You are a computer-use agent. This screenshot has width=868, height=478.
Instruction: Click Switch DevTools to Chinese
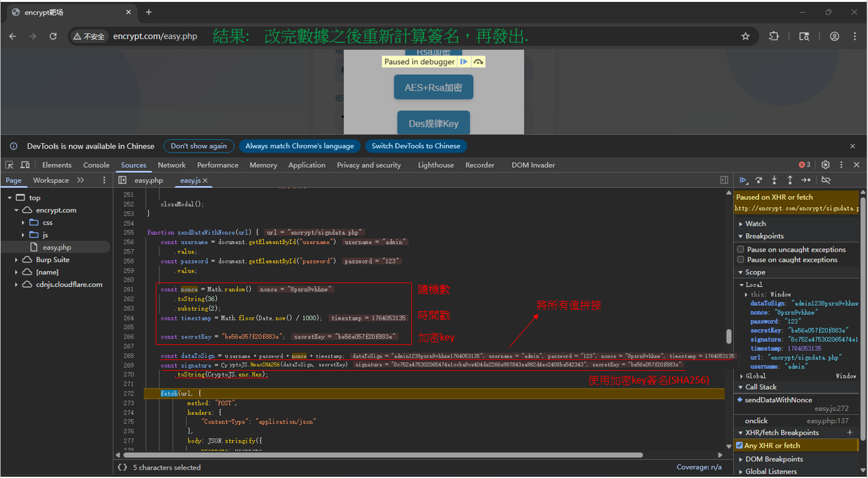(416, 146)
